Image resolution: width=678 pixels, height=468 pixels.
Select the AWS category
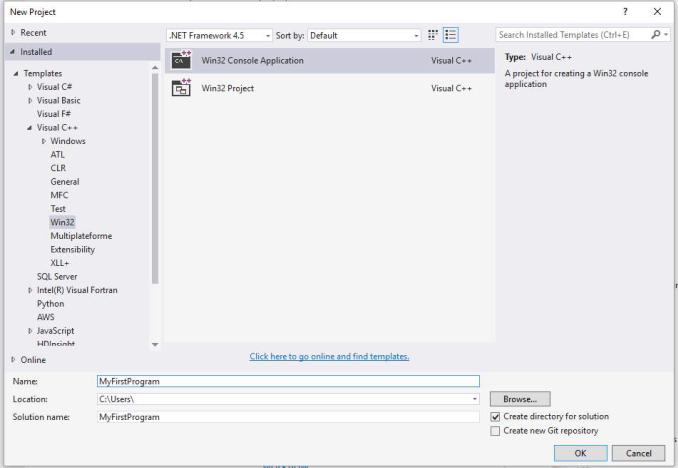point(46,317)
